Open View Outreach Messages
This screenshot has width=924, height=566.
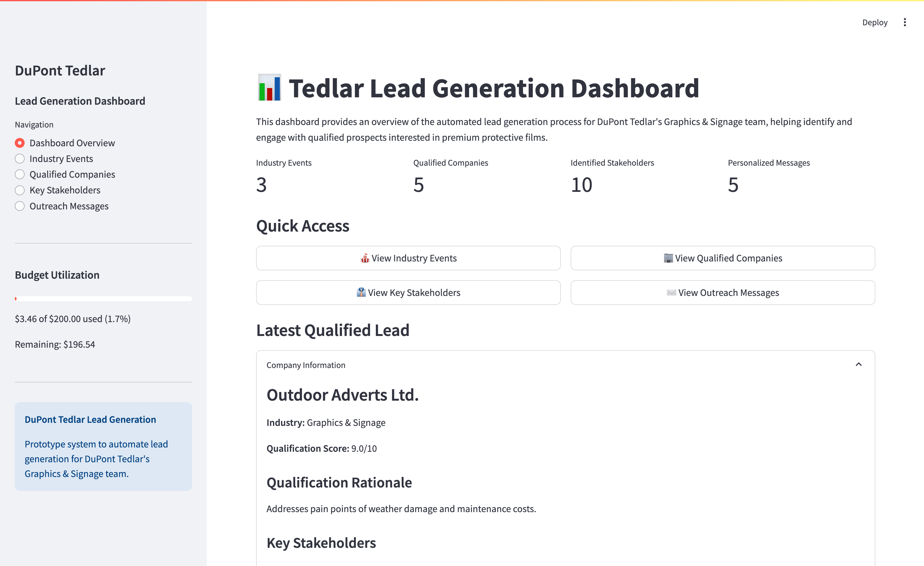tap(723, 292)
